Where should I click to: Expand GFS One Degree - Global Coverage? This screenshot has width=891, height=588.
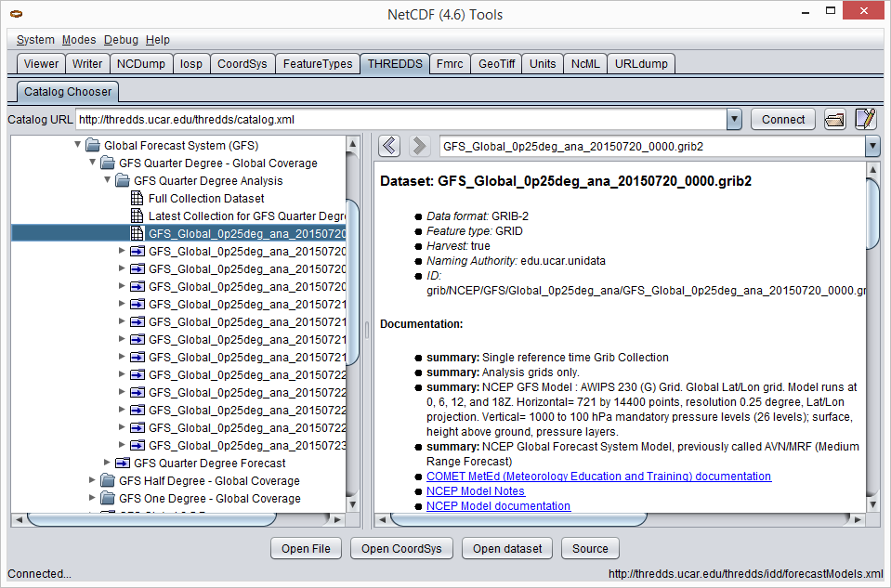point(92,499)
